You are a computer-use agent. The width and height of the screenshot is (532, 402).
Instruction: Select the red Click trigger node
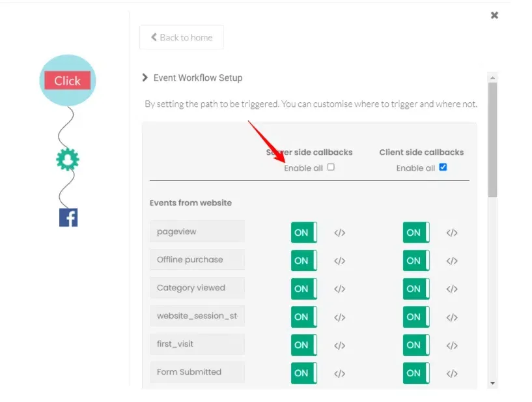pos(68,81)
